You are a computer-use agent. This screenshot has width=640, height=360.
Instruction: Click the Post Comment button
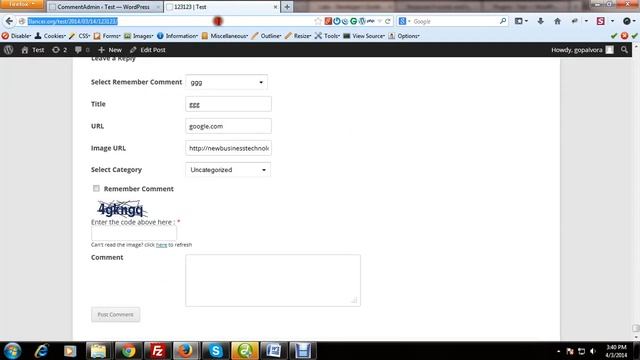point(116,315)
